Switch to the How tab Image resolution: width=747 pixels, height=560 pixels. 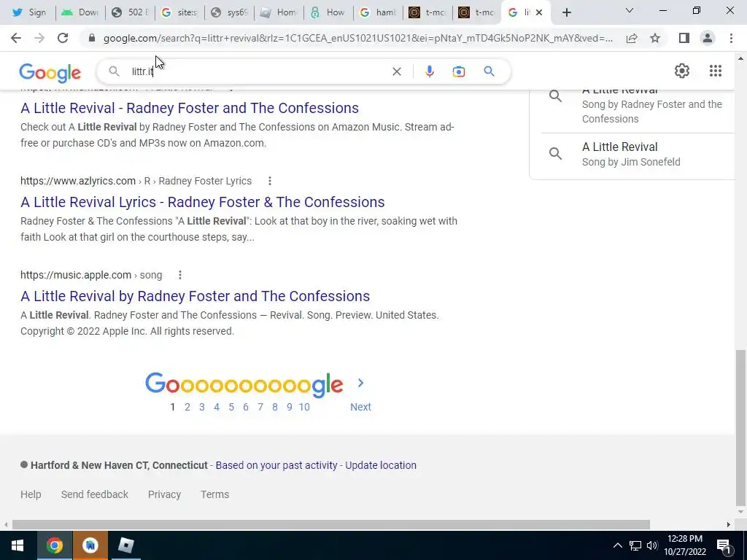coord(328,12)
